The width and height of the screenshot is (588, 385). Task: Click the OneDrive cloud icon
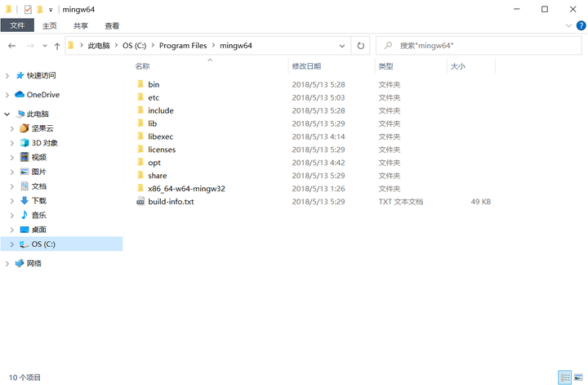[20, 94]
